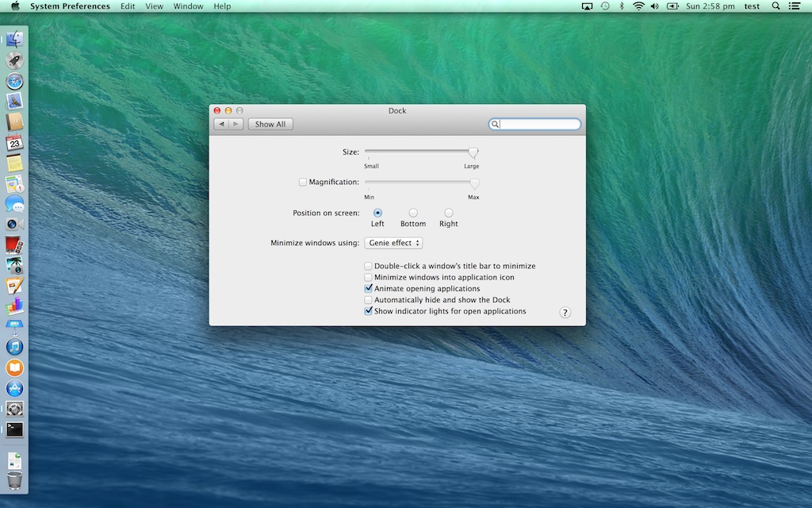Open Dock preferences help question mark

pos(565,313)
